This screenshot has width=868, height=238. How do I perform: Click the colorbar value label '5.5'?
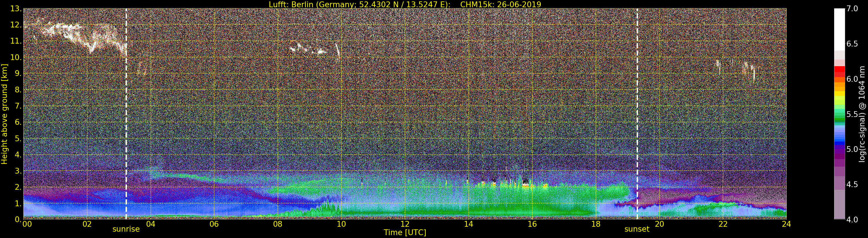coord(852,114)
